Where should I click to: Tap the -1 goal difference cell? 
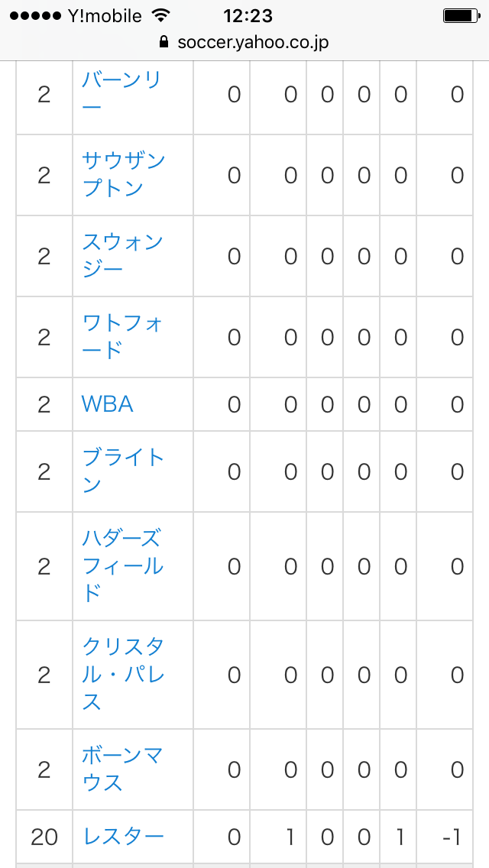coord(452,837)
